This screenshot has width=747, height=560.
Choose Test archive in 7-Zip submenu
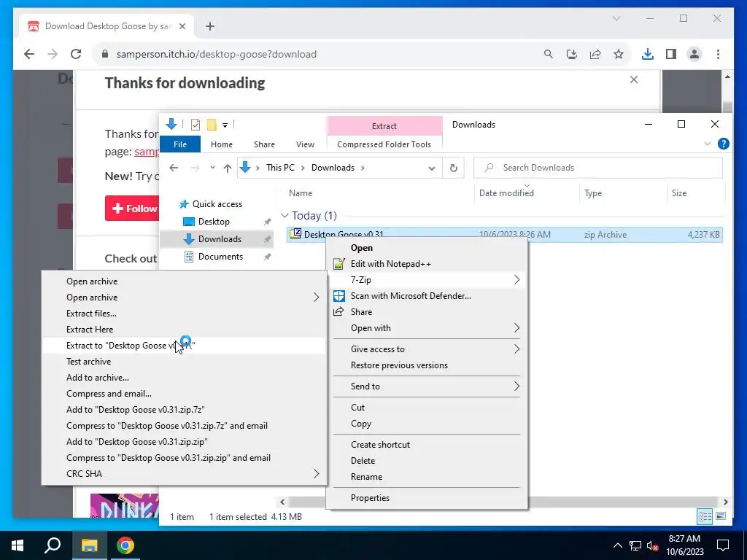tap(184, 362)
